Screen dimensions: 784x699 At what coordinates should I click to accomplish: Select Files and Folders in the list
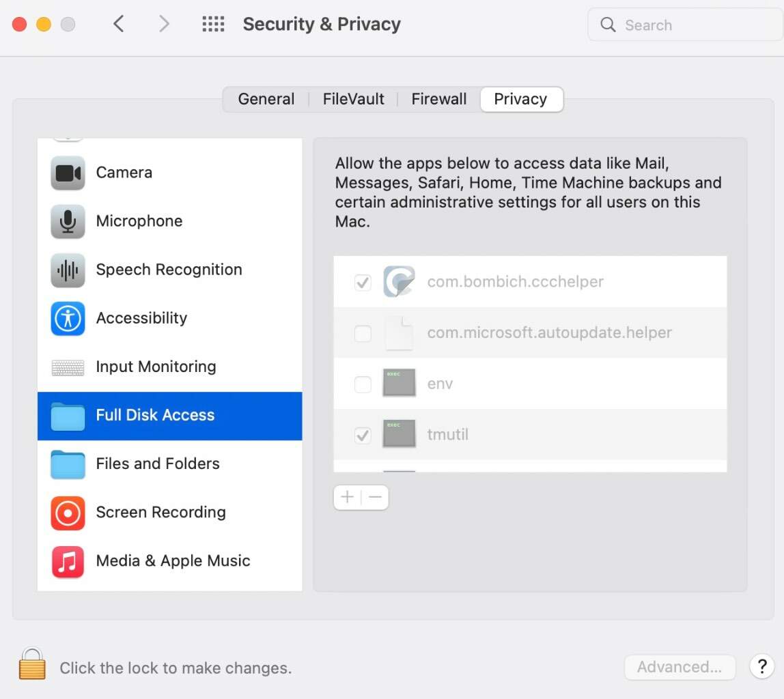point(169,464)
